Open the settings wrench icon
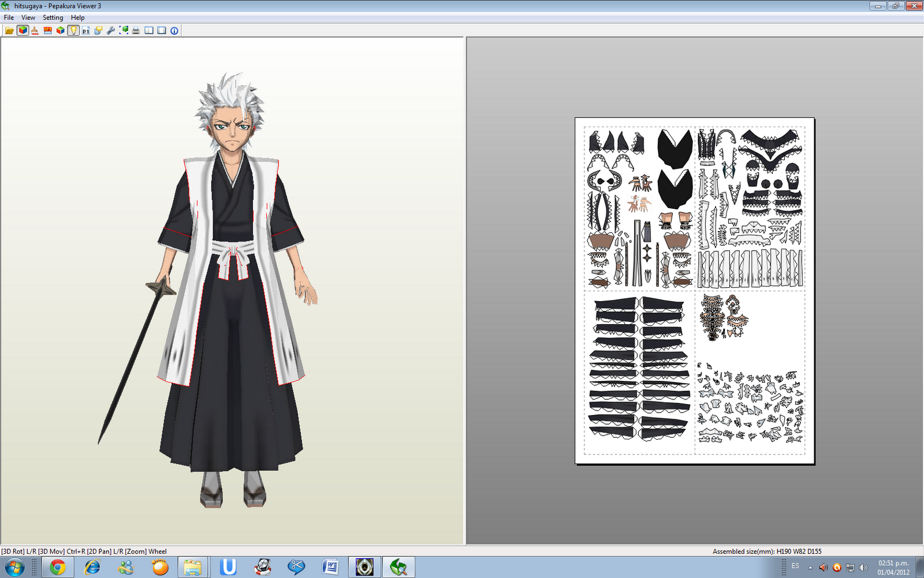924x578 pixels. point(111,31)
